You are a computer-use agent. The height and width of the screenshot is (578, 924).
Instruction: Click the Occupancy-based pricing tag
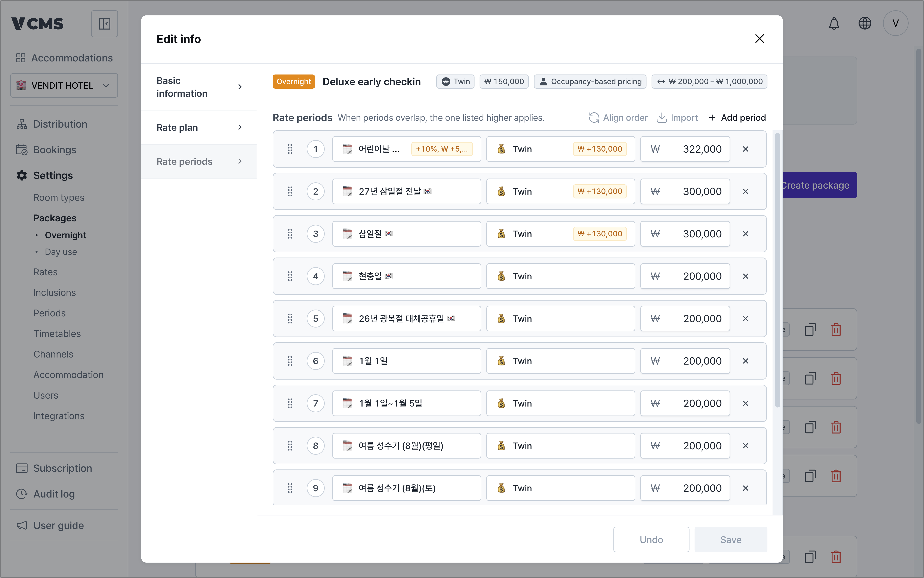[x=590, y=81]
